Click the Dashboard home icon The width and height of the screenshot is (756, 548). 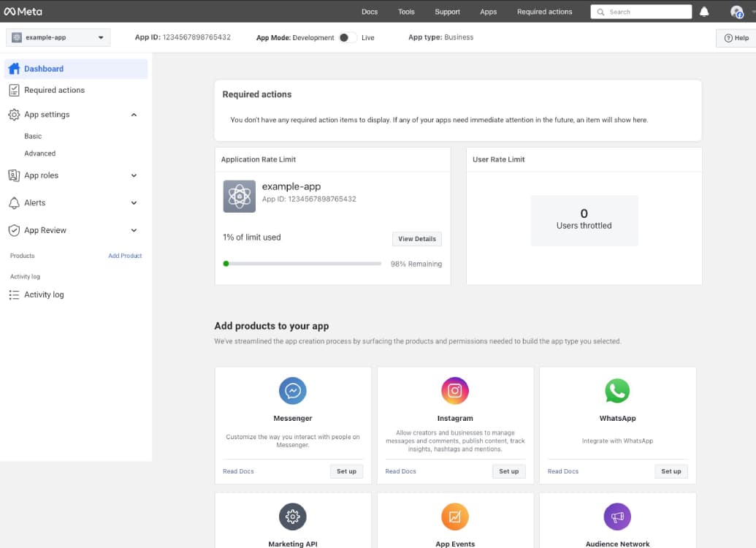15,69
